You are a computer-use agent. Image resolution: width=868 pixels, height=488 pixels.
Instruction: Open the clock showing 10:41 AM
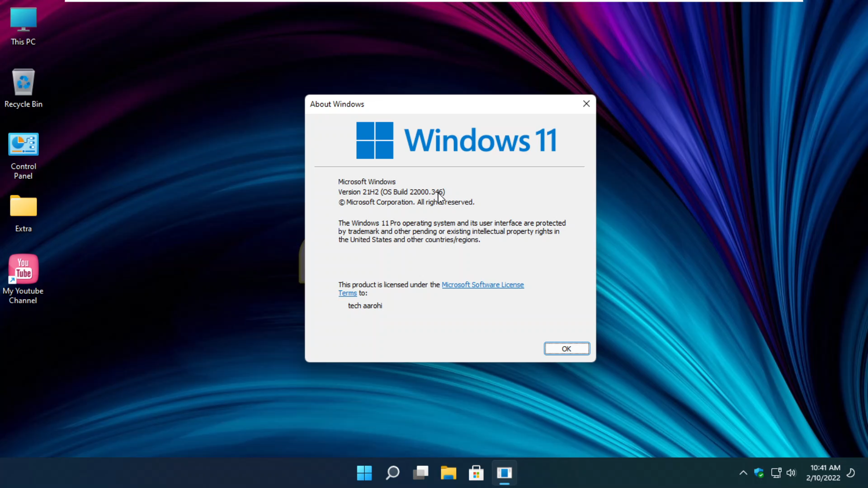point(823,473)
